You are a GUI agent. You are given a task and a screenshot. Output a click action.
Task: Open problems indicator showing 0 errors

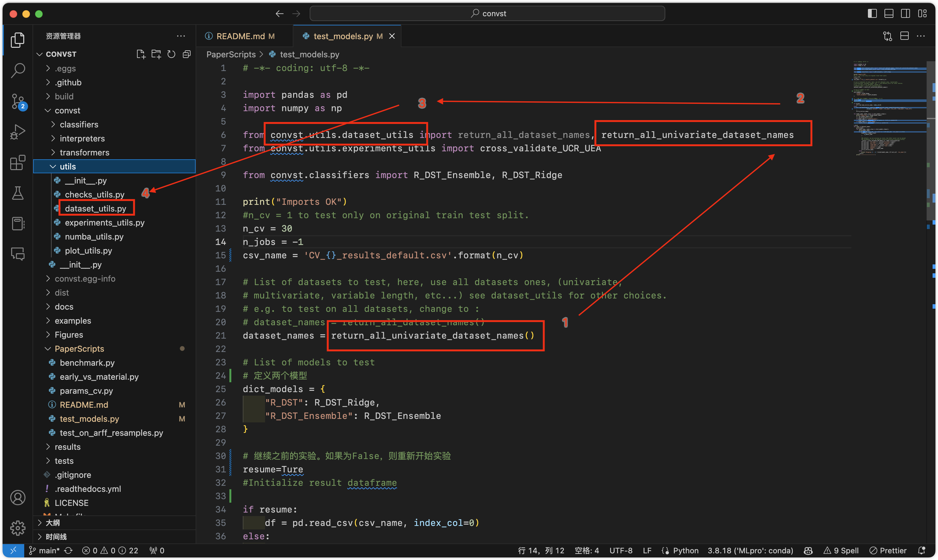tap(110, 550)
